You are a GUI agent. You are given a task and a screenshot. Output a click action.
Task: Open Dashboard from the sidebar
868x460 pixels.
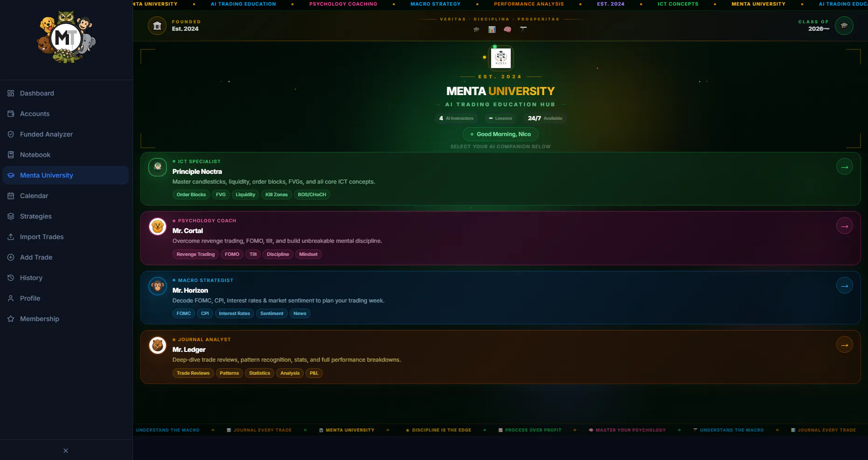[65, 93]
